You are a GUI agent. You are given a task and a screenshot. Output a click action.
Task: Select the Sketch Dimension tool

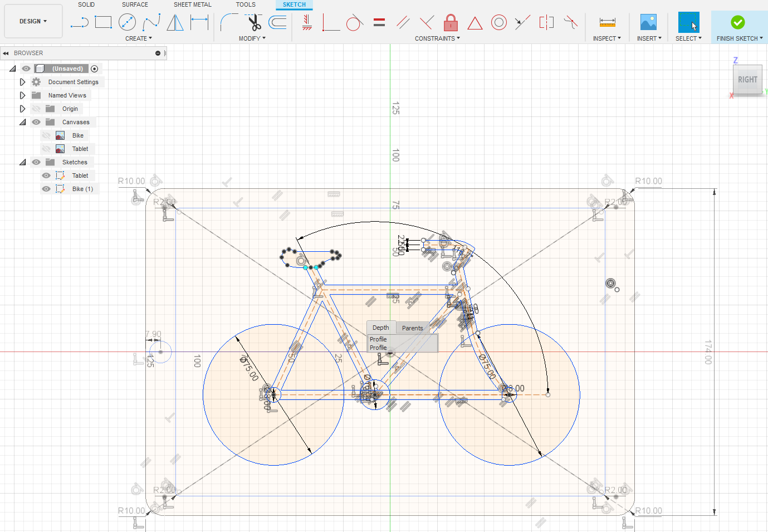click(x=199, y=23)
